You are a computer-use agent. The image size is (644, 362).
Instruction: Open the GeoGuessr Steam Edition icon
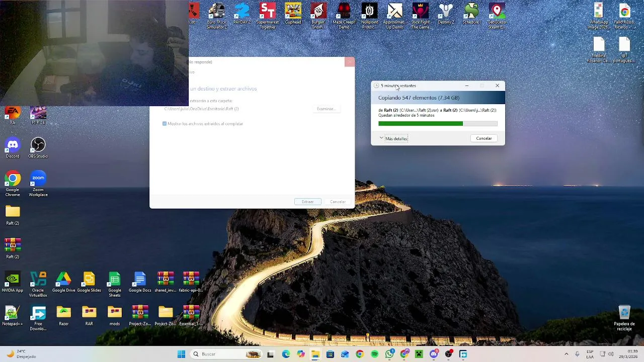tap(497, 16)
